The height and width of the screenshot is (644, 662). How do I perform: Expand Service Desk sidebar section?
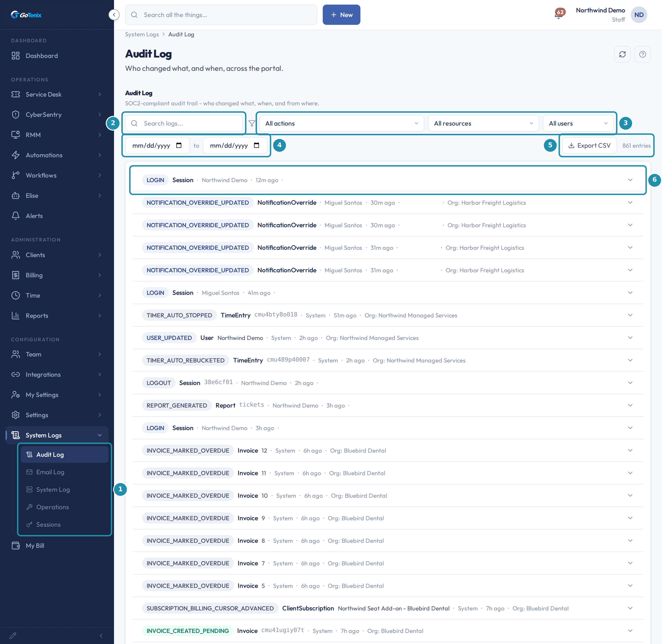coord(57,94)
